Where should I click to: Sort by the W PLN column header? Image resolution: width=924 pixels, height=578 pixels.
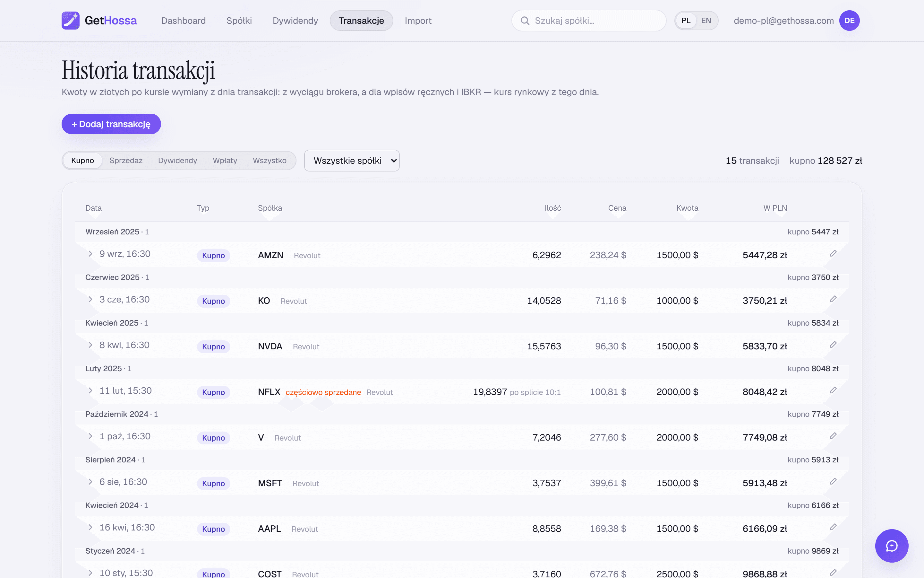(775, 208)
